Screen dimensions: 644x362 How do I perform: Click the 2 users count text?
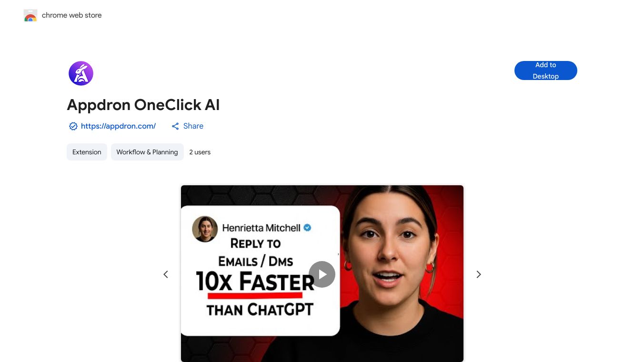pos(200,152)
